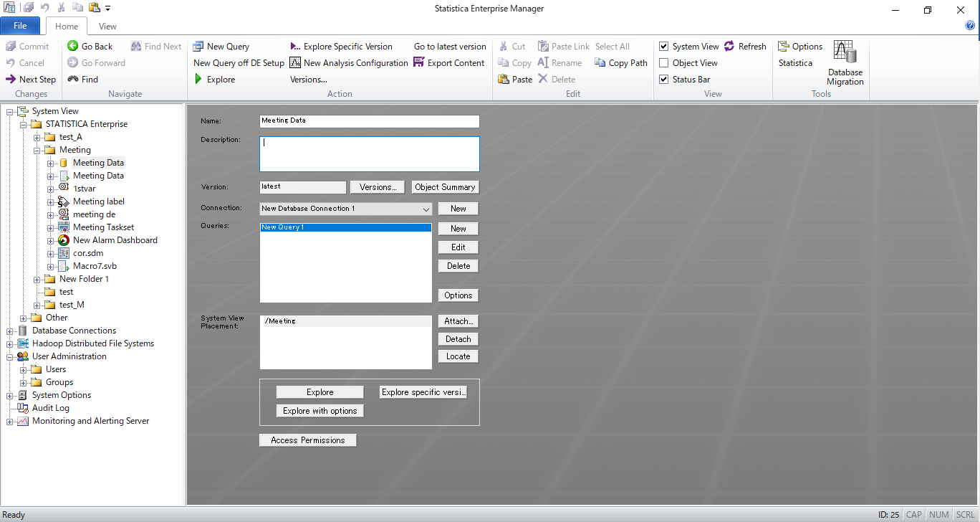Expand the test_A folder
980x522 pixels.
[37, 137]
